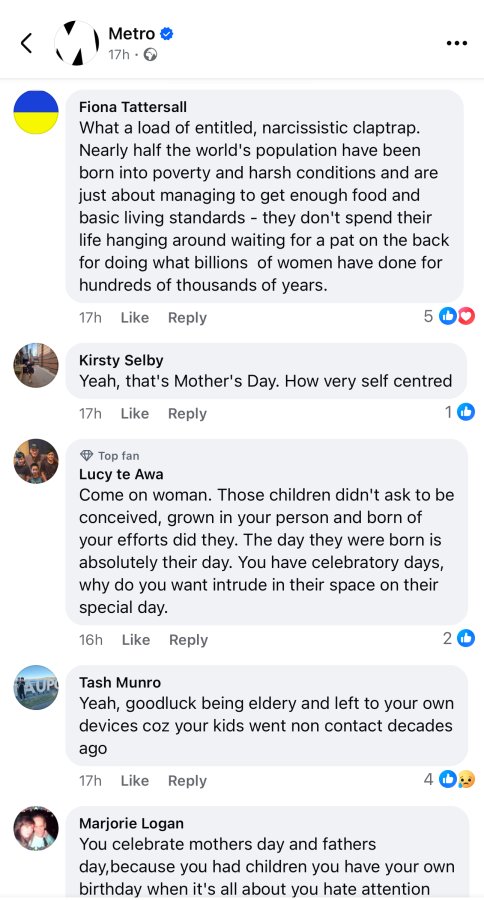Go back using the back arrow
The height and width of the screenshot is (900, 484).
[x=26, y=43]
